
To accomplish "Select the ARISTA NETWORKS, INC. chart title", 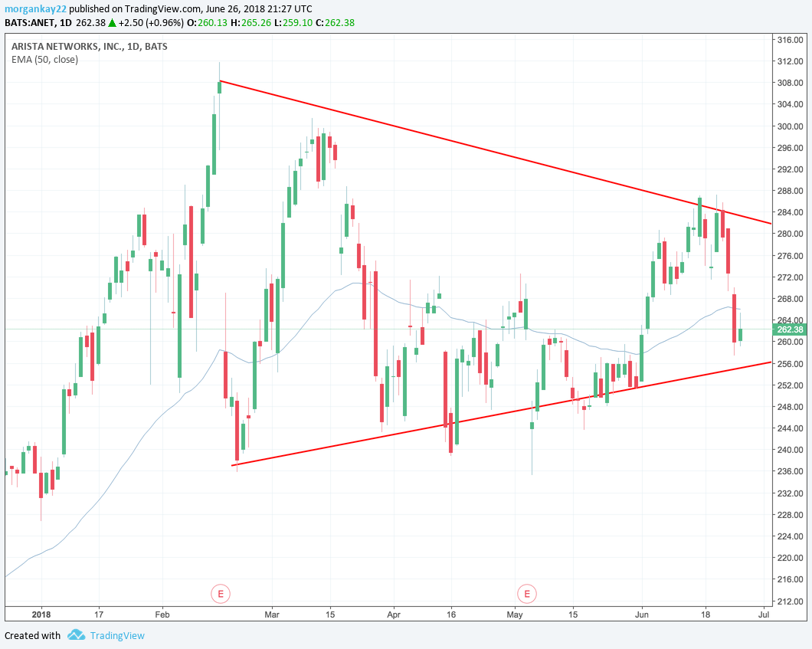I will (x=90, y=46).
